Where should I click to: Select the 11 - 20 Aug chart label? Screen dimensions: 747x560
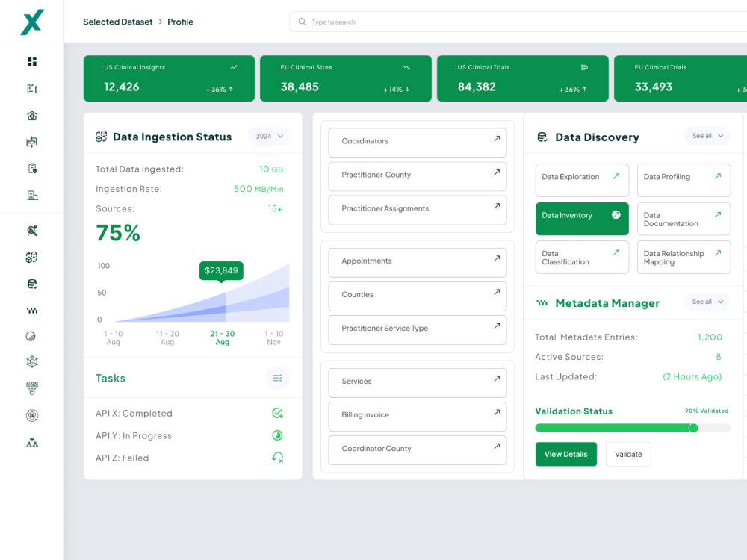167,337
